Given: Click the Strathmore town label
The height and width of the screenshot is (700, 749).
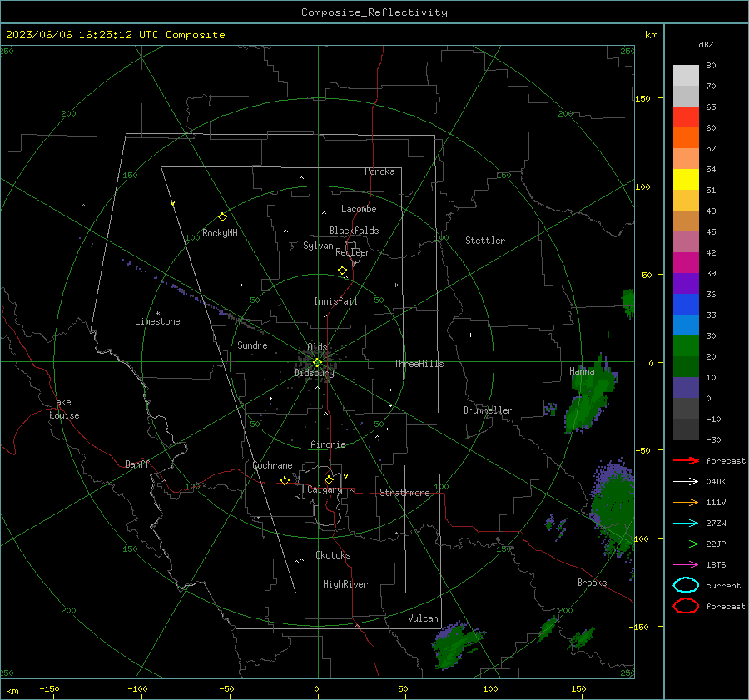Looking at the screenshot, I should (404, 493).
